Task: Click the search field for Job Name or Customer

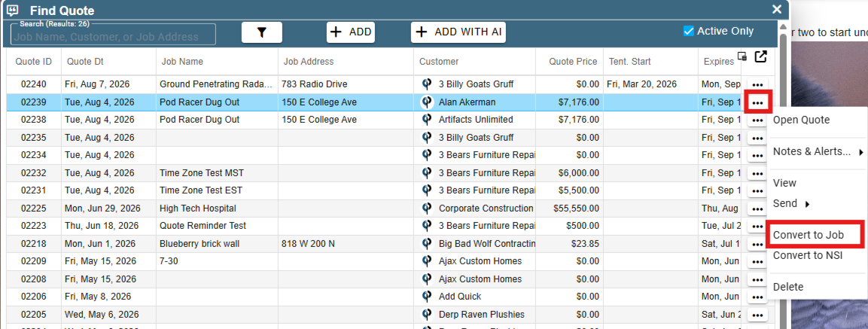Action: pos(113,35)
